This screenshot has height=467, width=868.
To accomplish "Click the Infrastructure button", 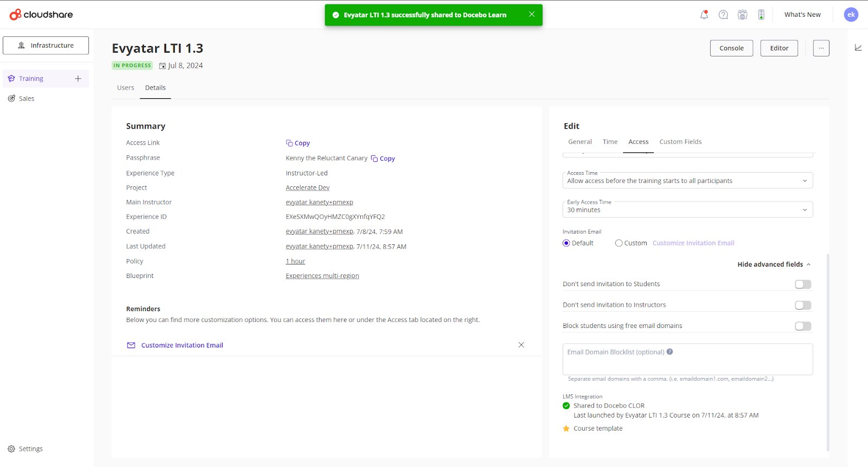I will coord(46,46).
